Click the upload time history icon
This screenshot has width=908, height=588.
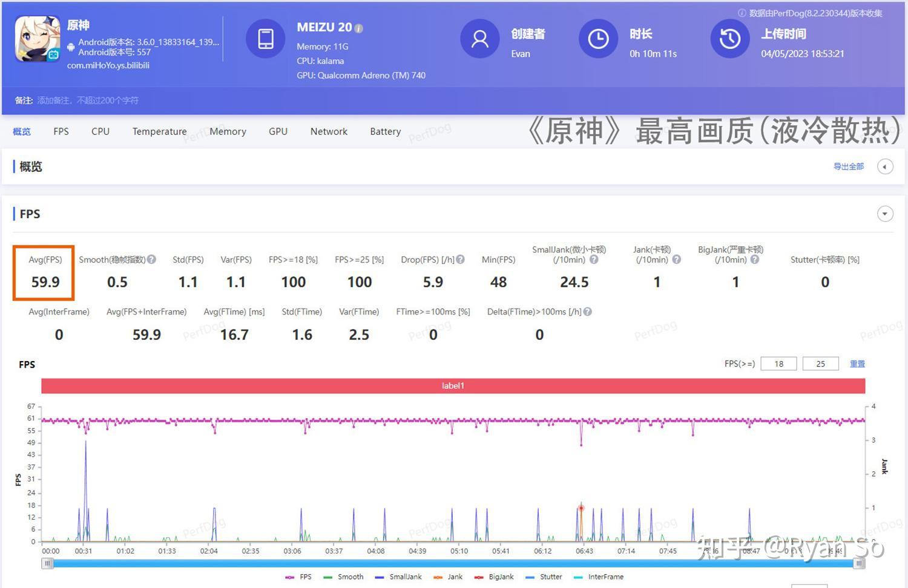click(730, 39)
